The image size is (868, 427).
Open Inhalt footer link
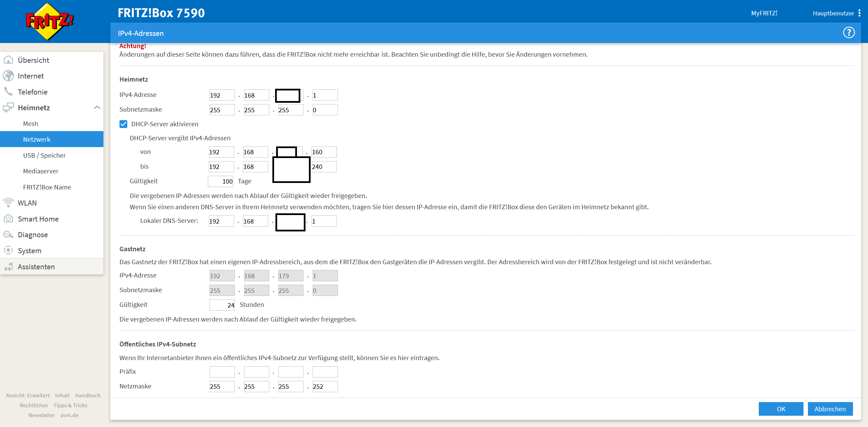click(62, 395)
